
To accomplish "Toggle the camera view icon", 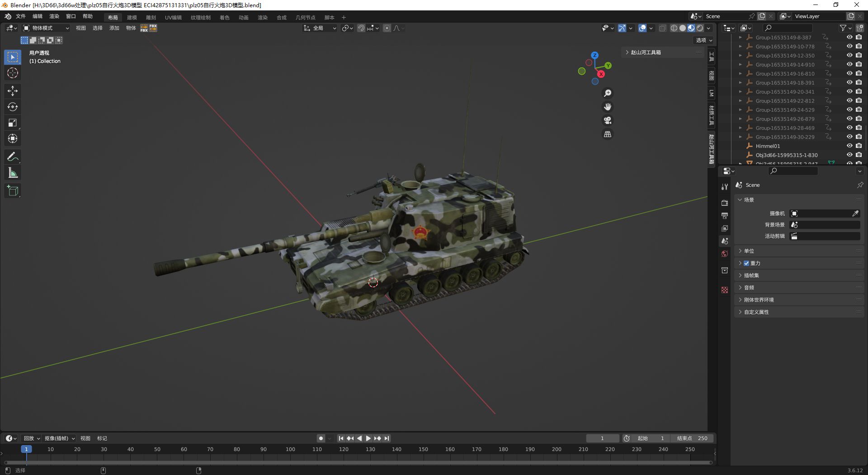I will click(608, 120).
